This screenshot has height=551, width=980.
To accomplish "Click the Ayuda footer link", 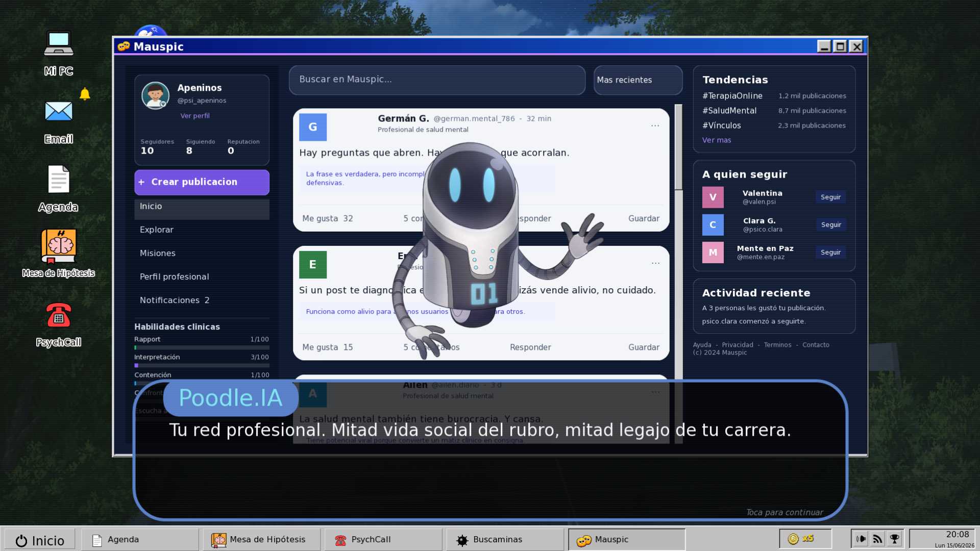I will pos(702,345).
